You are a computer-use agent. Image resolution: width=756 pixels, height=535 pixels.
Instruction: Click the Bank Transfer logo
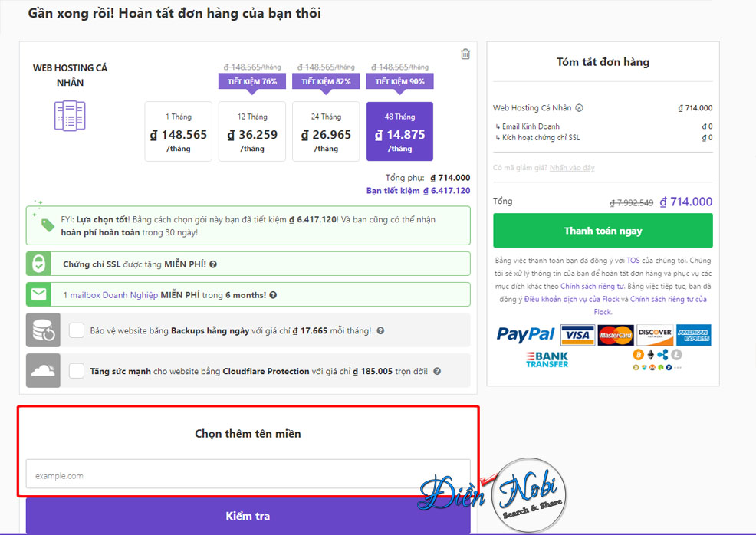(547, 359)
